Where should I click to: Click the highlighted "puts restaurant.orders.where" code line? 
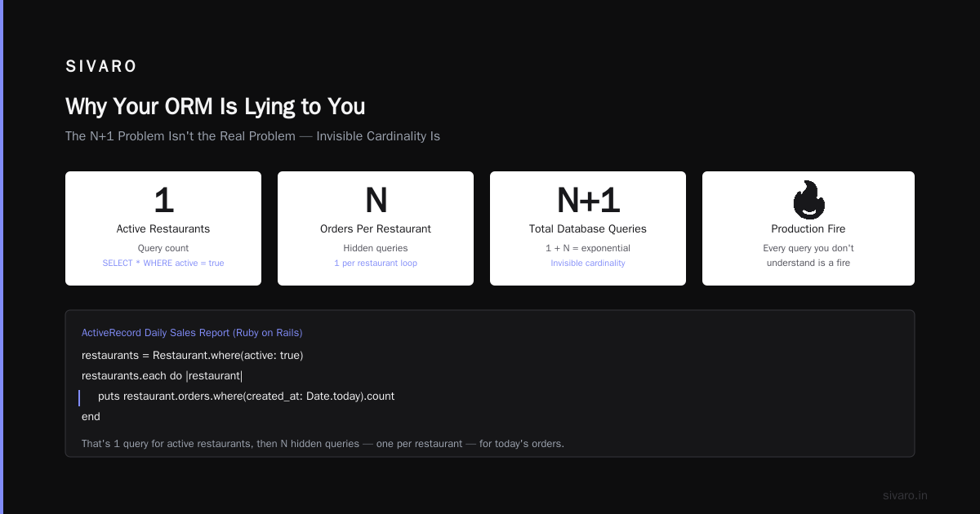coord(246,397)
